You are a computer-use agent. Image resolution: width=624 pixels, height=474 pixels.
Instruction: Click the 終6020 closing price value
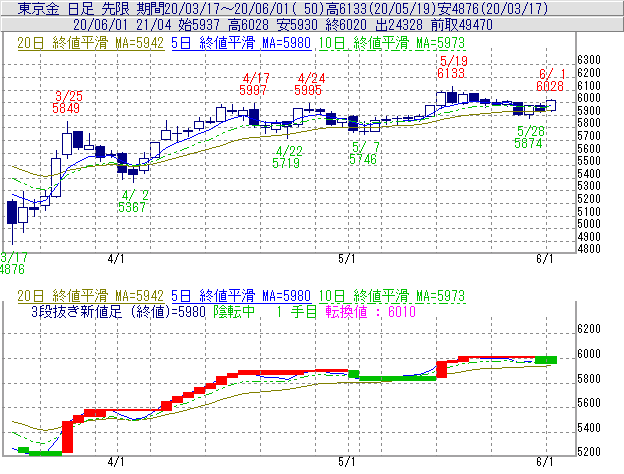(x=346, y=25)
